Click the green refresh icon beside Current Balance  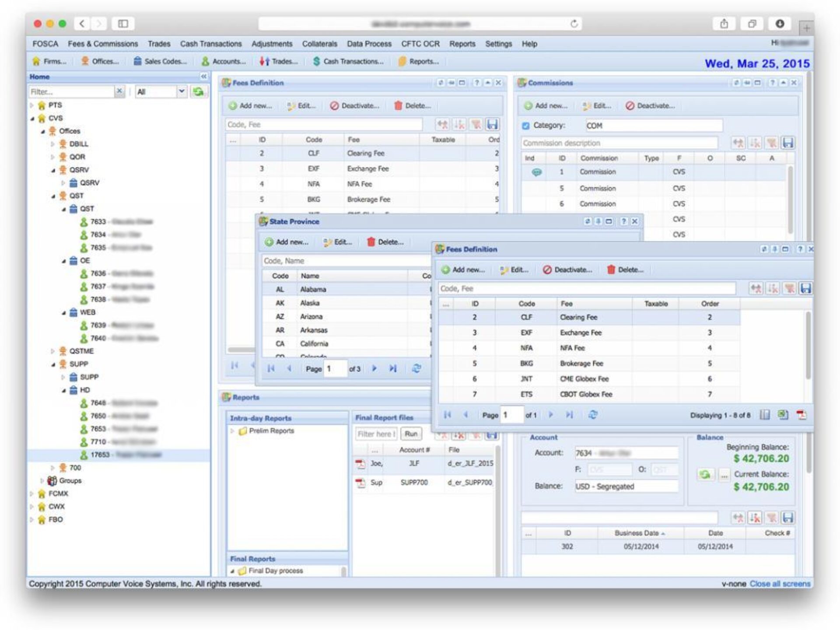[705, 474]
